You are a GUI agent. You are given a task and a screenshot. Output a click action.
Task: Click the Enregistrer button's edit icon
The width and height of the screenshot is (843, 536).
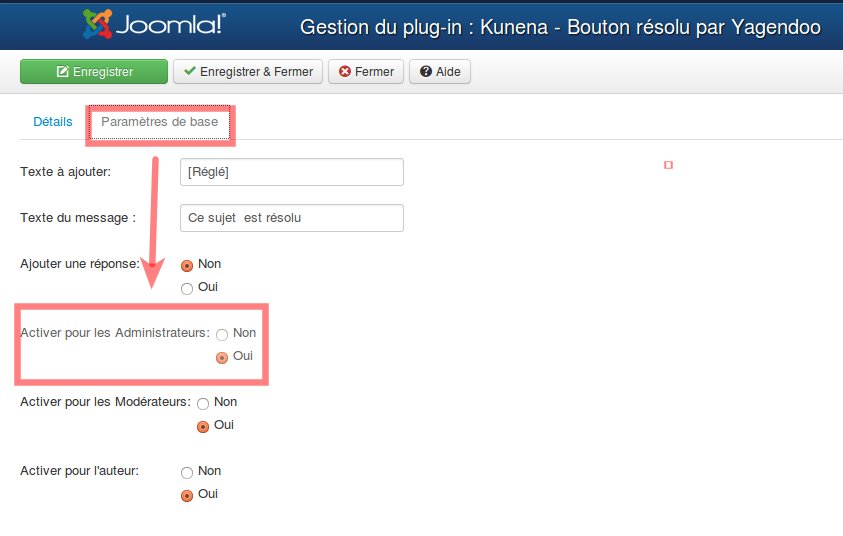(x=63, y=72)
